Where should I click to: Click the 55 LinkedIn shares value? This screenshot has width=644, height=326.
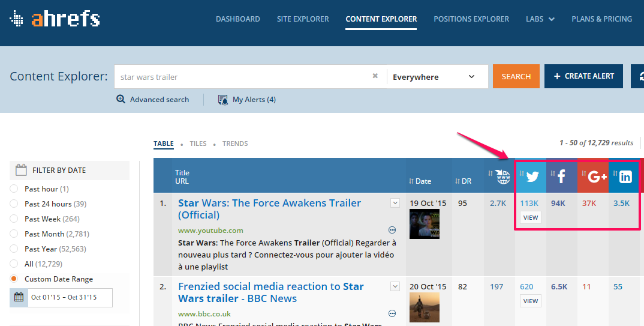pyautogui.click(x=618, y=286)
